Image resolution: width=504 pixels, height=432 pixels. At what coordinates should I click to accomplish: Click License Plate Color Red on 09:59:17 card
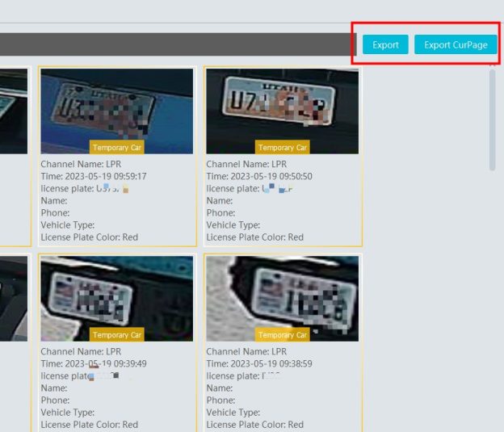pyautogui.click(x=90, y=237)
